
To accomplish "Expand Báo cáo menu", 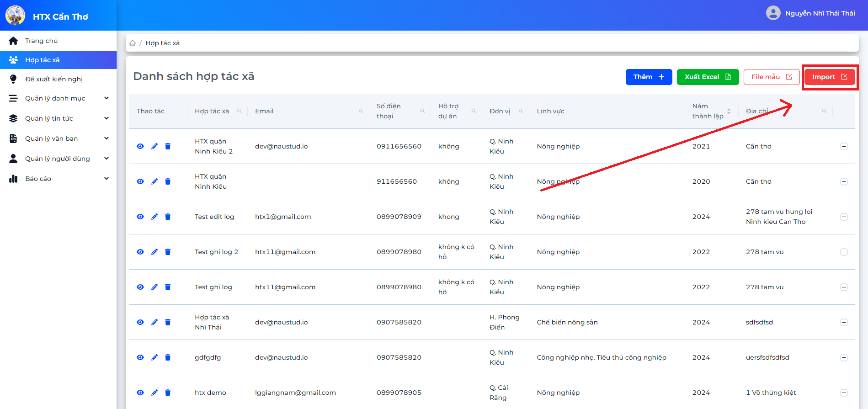I will click(x=59, y=179).
